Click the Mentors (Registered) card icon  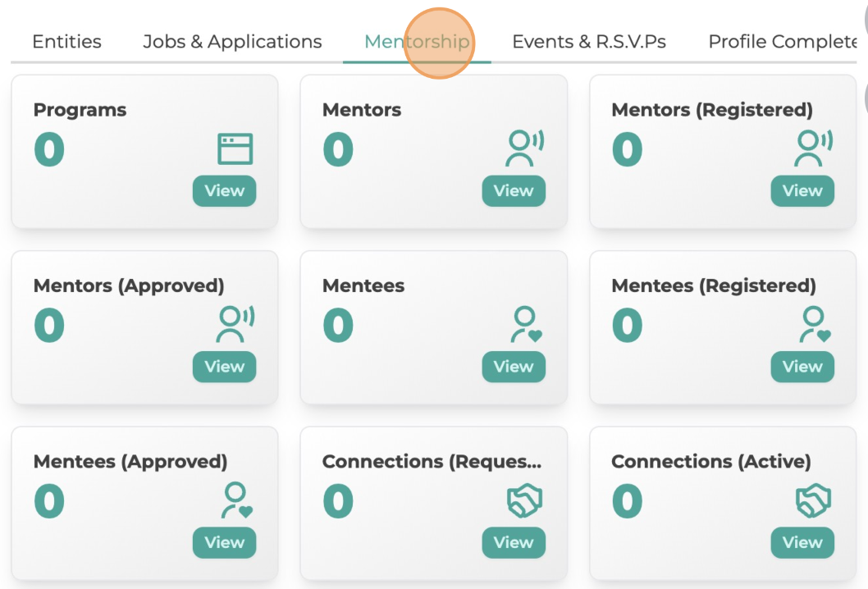(813, 148)
